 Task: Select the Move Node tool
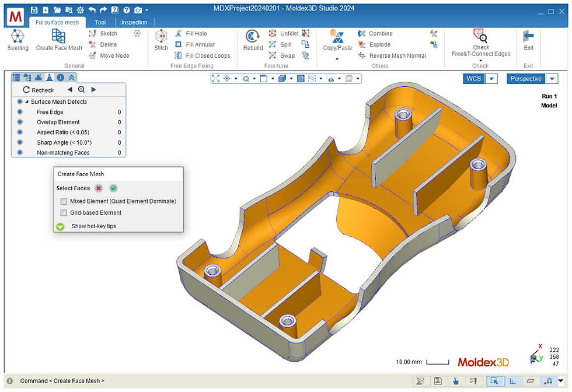tap(109, 55)
